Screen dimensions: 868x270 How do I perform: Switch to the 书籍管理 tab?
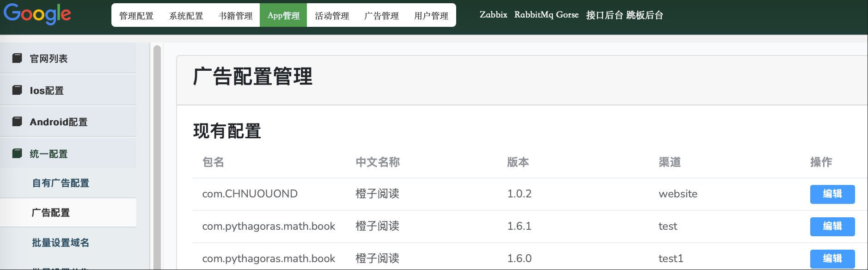(235, 16)
